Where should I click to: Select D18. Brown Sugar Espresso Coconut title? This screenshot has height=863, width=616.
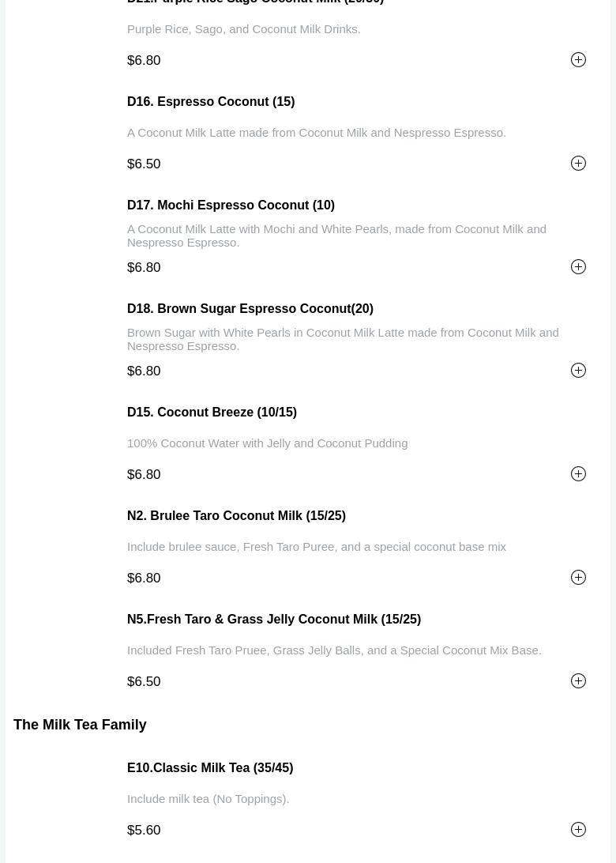click(250, 309)
